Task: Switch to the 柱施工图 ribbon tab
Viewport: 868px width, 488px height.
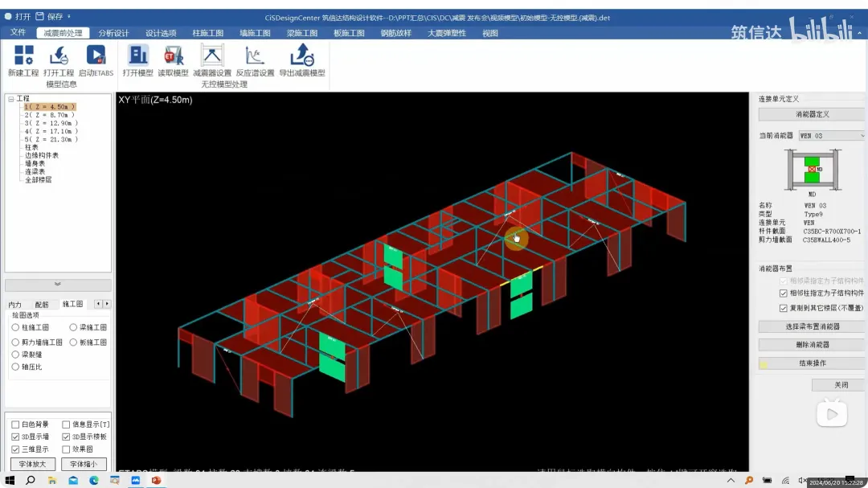Action: [x=207, y=33]
